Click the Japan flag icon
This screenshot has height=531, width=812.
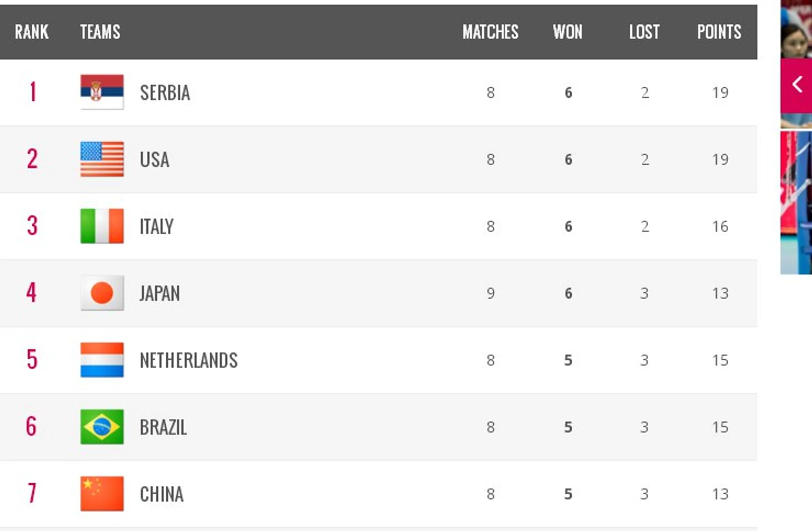[x=102, y=293]
